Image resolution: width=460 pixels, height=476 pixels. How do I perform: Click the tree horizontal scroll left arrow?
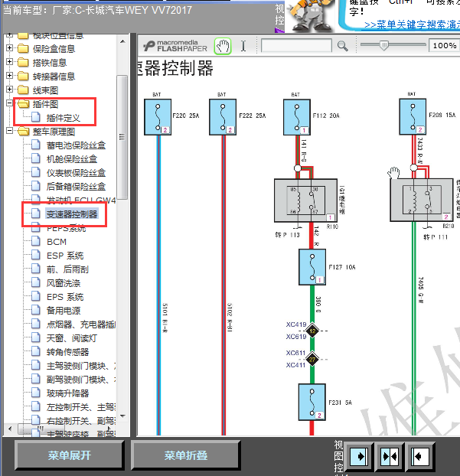[x=10, y=429]
